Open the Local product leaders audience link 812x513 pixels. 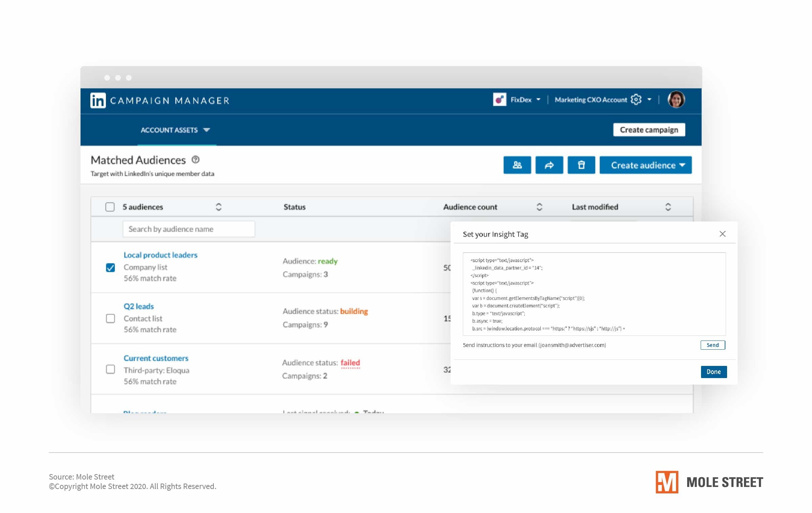(x=160, y=255)
